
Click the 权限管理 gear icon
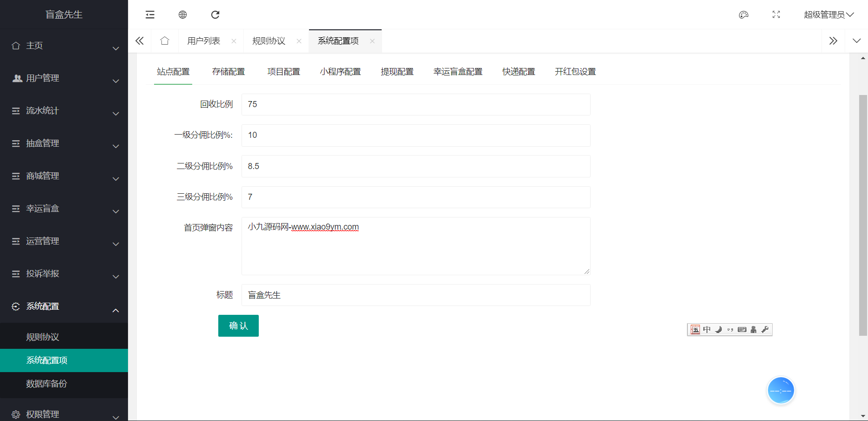16,414
